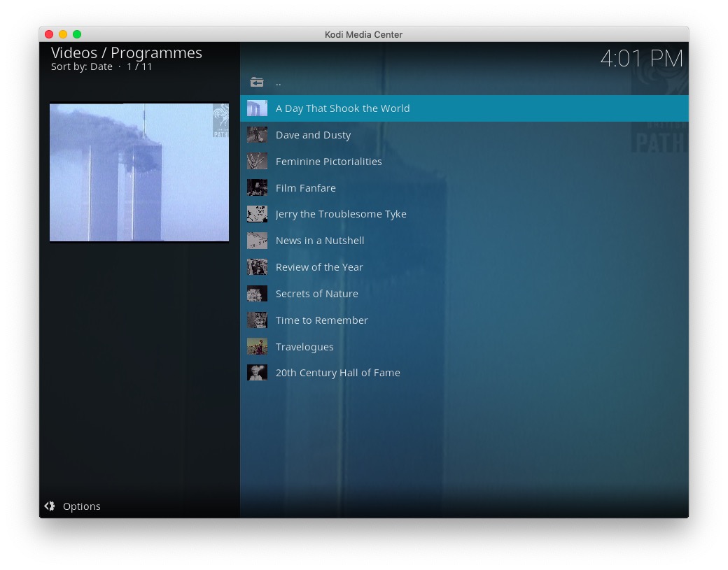Select the Travelogues programme

pos(304,347)
